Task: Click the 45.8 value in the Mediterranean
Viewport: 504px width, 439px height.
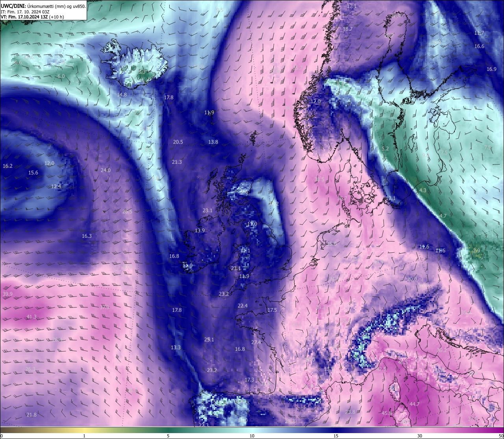Action: (387, 413)
